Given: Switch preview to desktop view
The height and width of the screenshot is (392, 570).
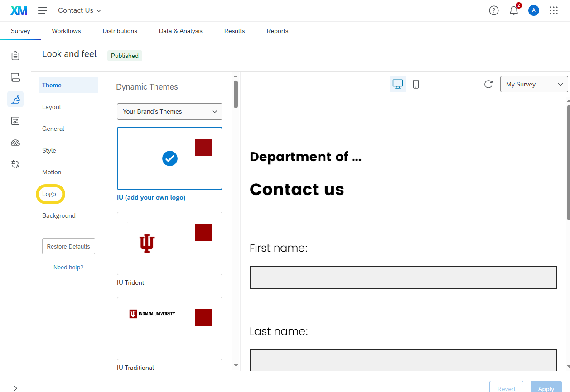Looking at the screenshot, I should coord(398,84).
